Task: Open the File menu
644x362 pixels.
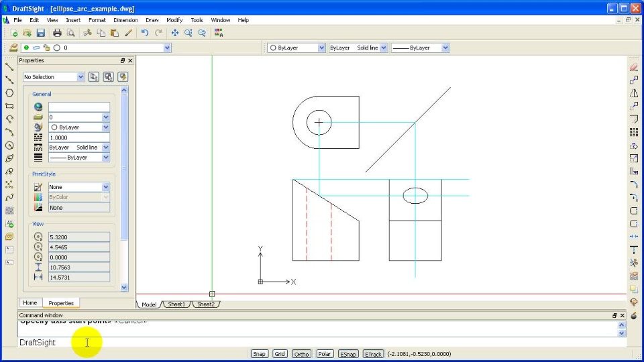Action: click(x=17, y=19)
